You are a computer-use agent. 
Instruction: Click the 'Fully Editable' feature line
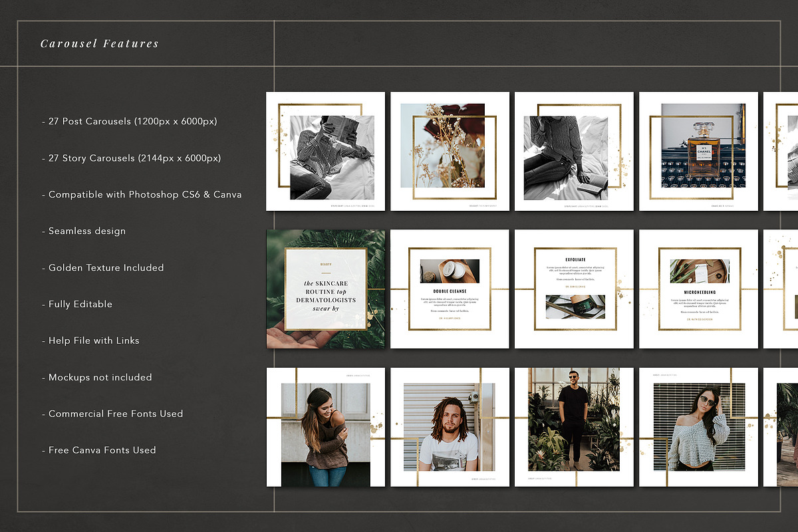tap(77, 304)
